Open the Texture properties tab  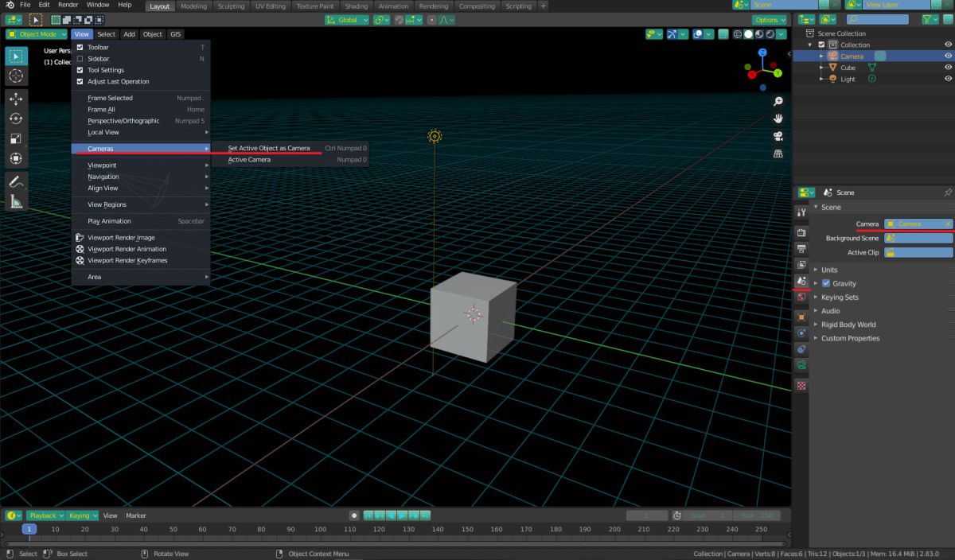coord(801,385)
